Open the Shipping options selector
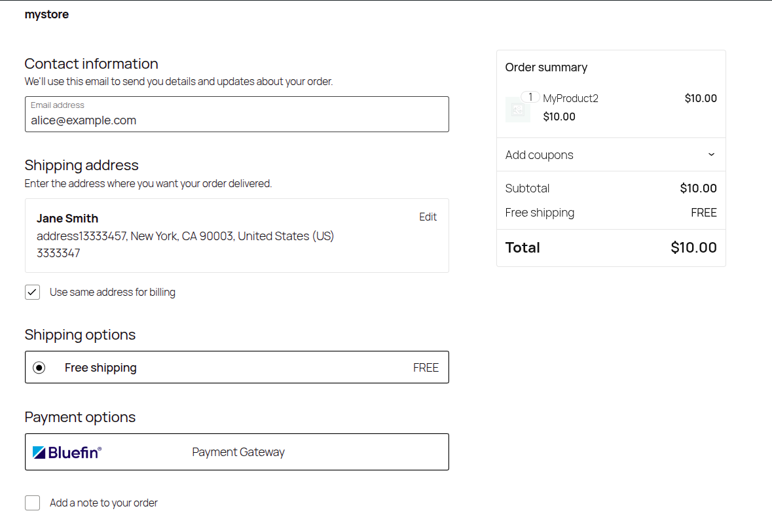The image size is (772, 532). [x=236, y=367]
